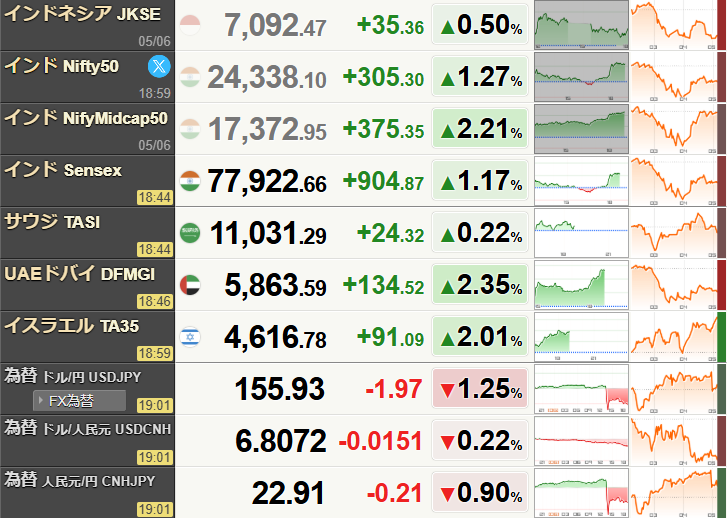Open Nifty50 orange long-term chart

tap(674, 77)
